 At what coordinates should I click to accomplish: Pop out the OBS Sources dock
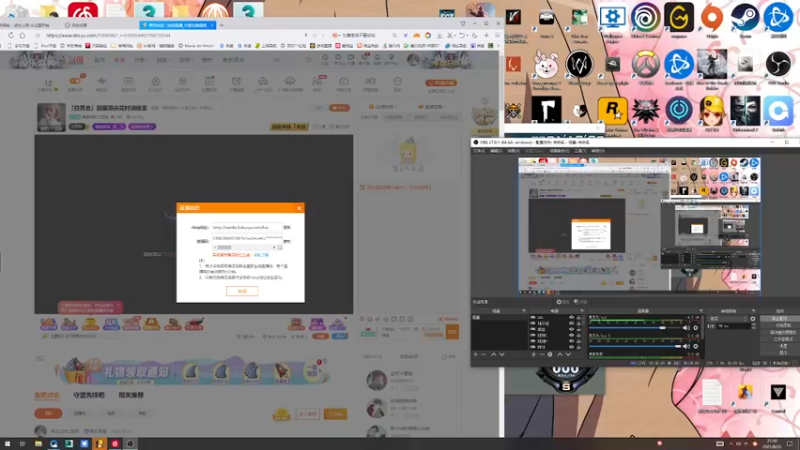click(582, 311)
